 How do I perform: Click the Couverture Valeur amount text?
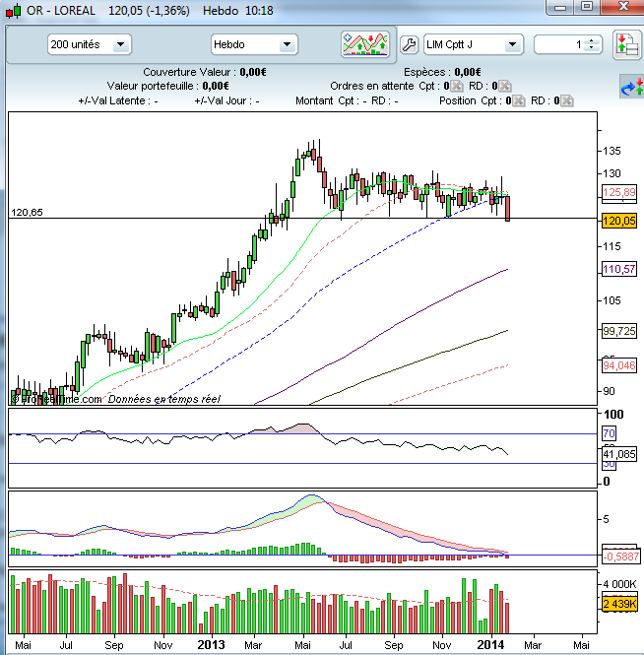253,72
